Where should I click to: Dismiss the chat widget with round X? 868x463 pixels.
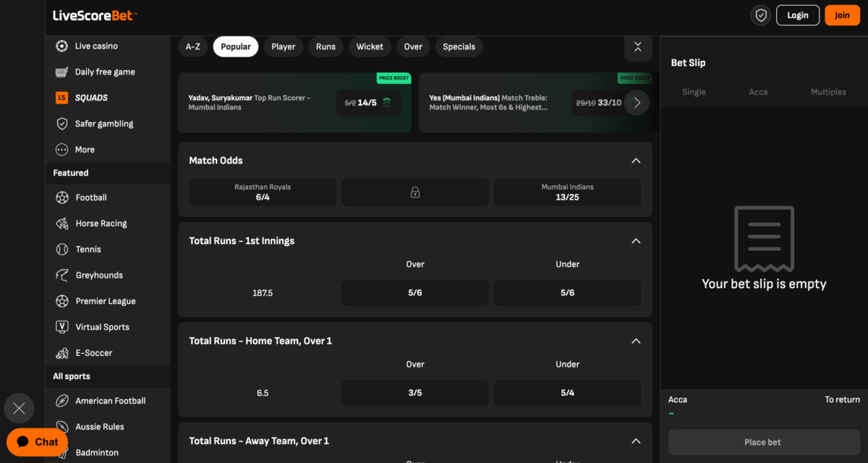pyautogui.click(x=20, y=409)
